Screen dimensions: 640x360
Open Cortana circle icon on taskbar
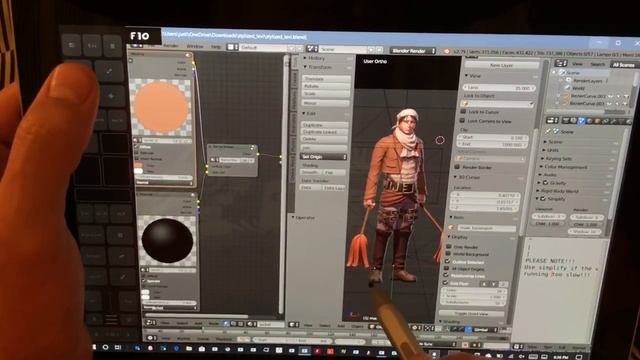[105, 348]
